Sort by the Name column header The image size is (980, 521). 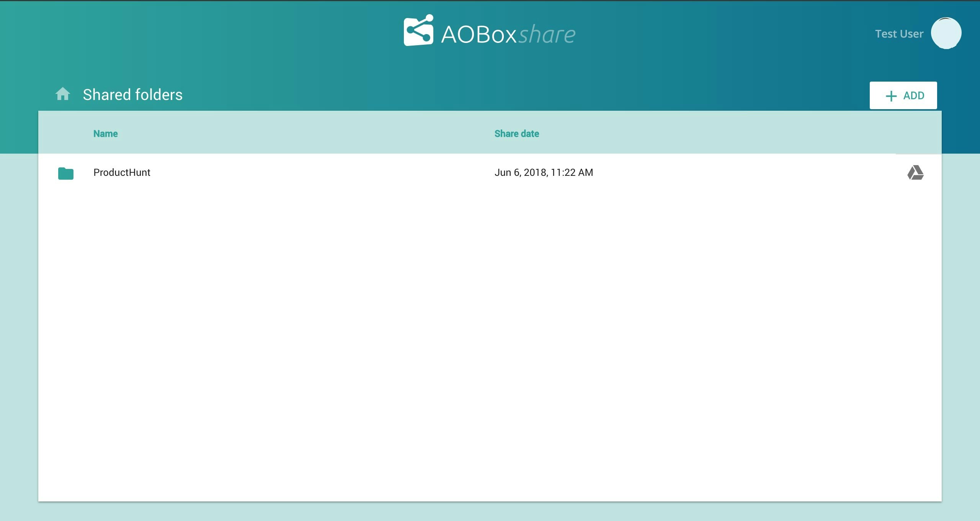tap(105, 134)
